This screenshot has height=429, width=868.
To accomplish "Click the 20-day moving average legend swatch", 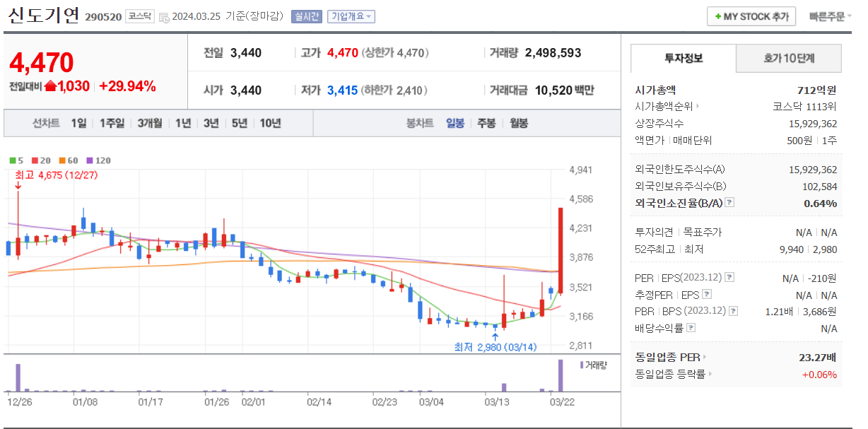I will 34,160.
